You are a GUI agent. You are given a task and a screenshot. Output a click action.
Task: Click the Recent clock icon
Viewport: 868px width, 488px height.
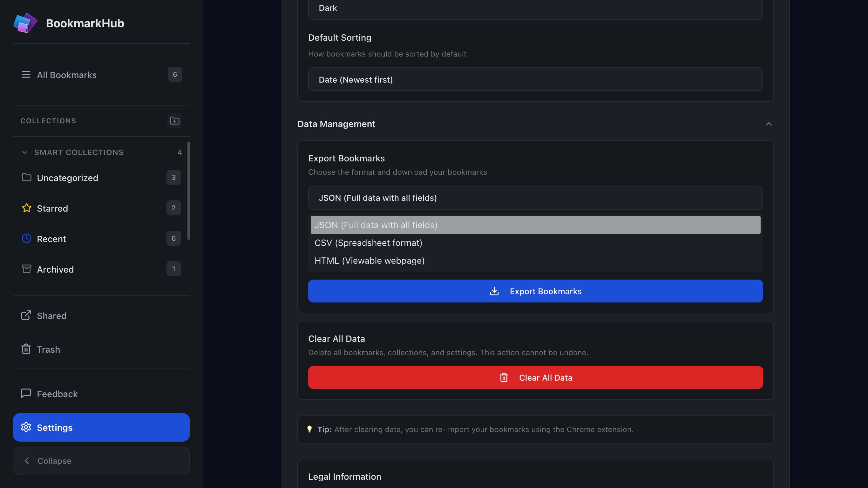27,238
